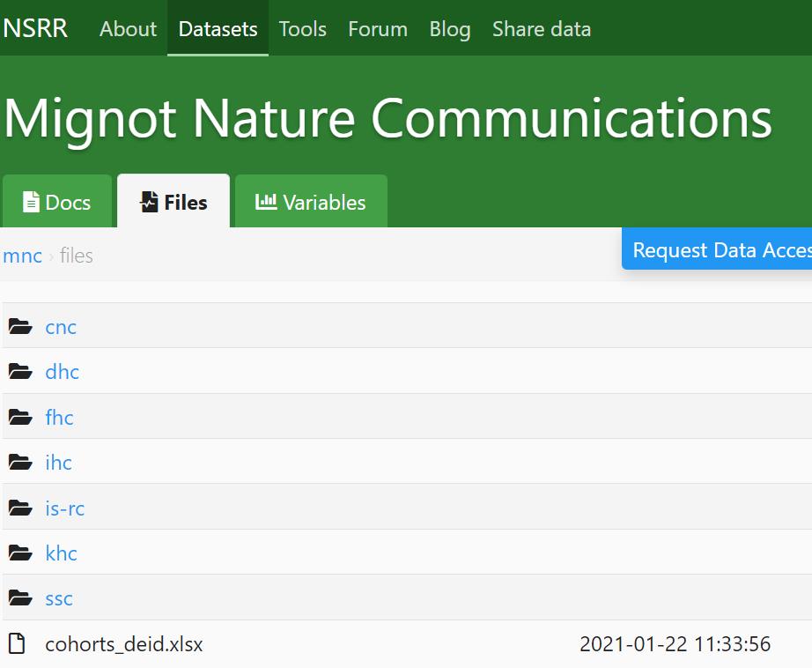This screenshot has width=812, height=668.
Task: Select the Files tab
Action: 173,203
